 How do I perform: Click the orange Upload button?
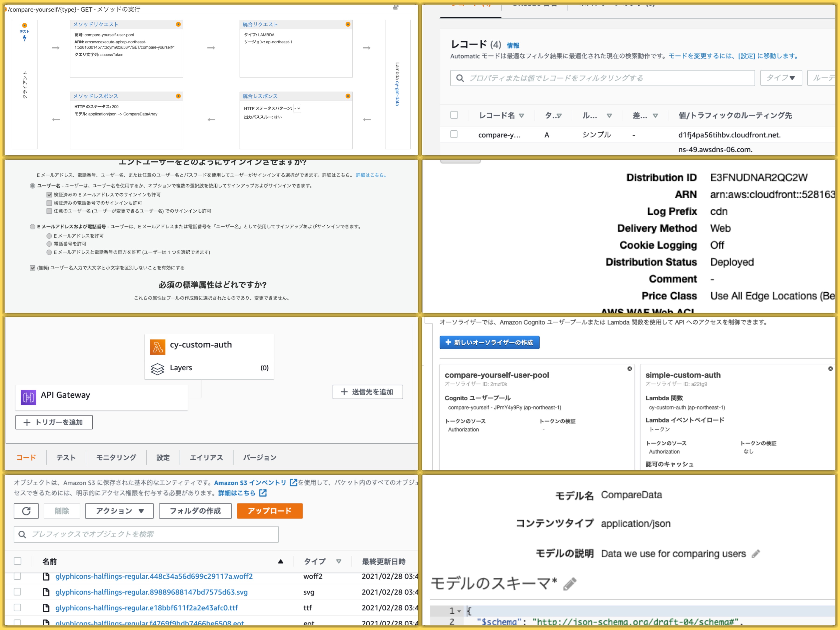[269, 511]
